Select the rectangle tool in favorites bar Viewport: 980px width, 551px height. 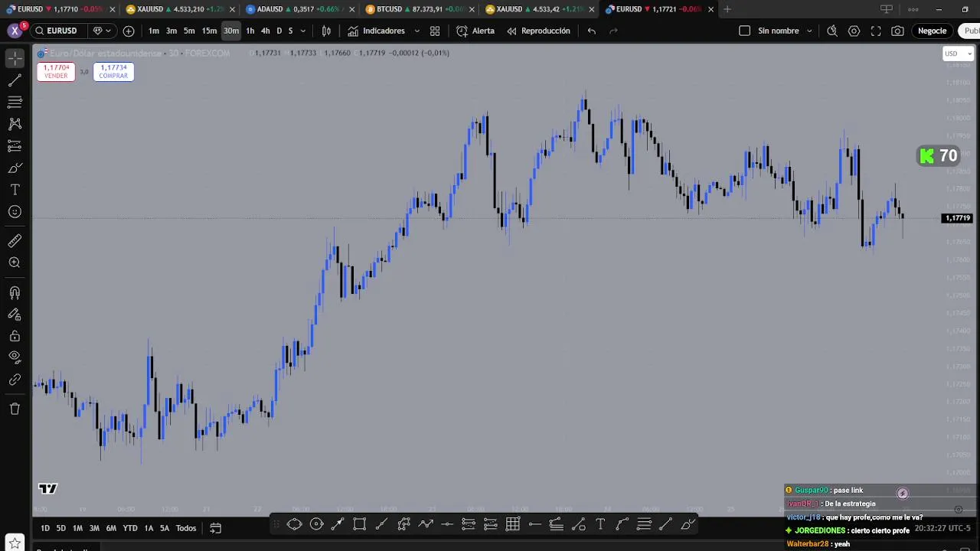(359, 524)
